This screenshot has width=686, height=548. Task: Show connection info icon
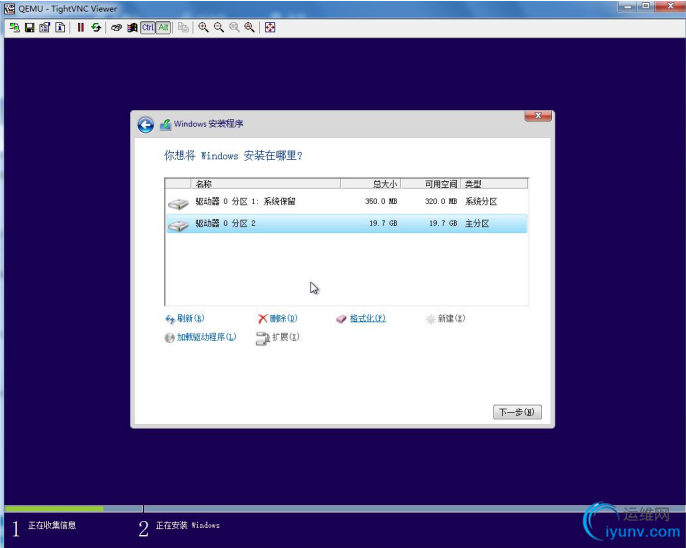[60, 28]
